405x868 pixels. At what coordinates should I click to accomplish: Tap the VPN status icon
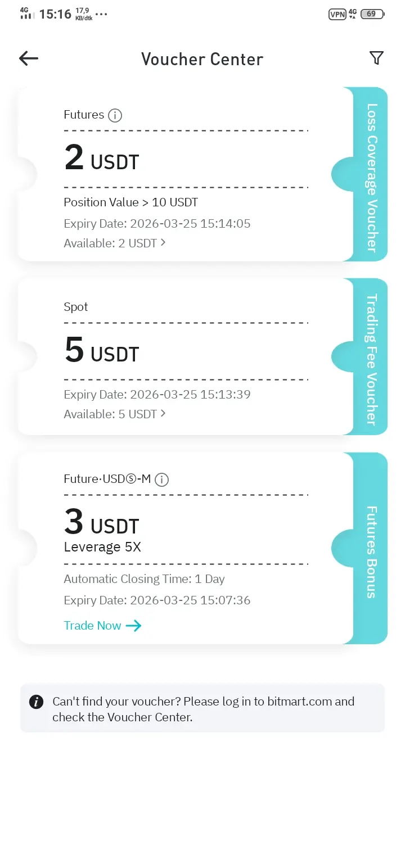(x=337, y=15)
